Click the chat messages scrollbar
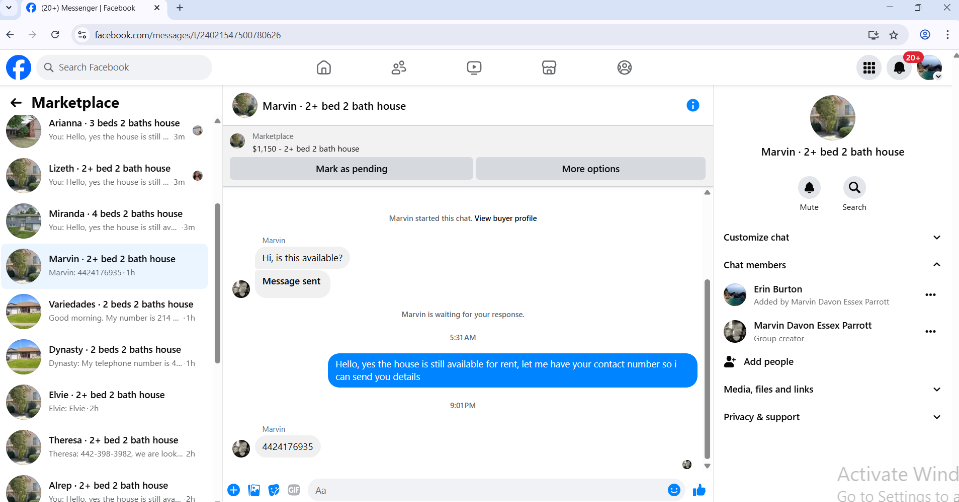Viewport: 959px width, 502px height. click(707, 369)
